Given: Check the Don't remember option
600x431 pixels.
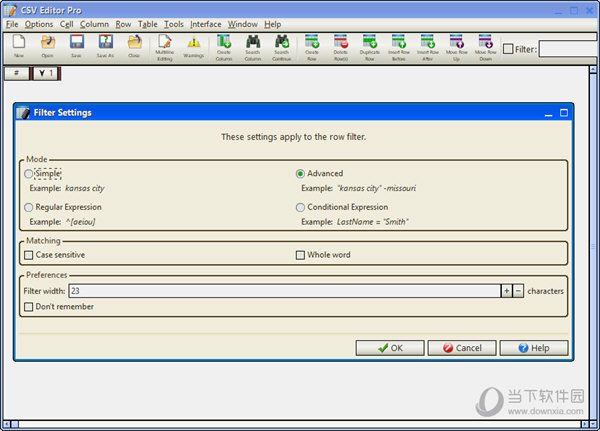Looking at the screenshot, I should pos(29,307).
